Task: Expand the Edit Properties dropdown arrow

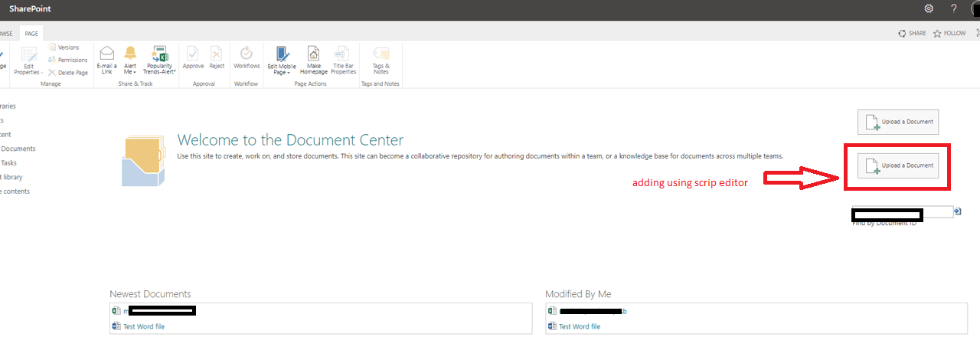Action: pos(41,72)
